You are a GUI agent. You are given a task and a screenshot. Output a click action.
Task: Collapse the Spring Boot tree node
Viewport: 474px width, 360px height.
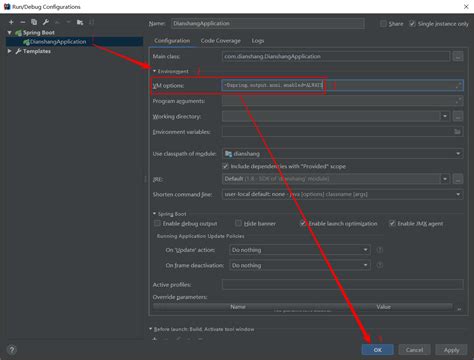(10, 33)
